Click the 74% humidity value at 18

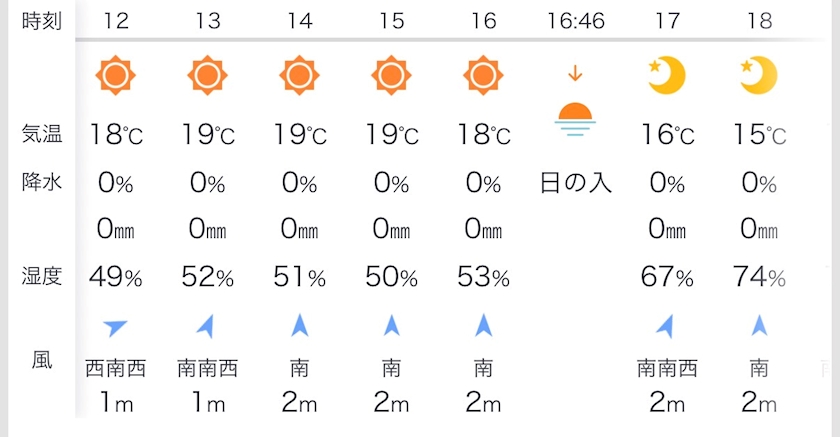(759, 277)
